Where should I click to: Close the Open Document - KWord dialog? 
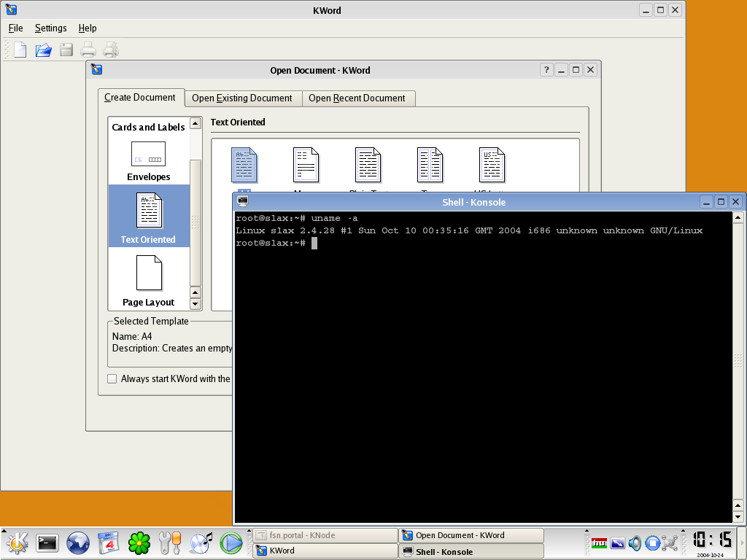pos(590,70)
